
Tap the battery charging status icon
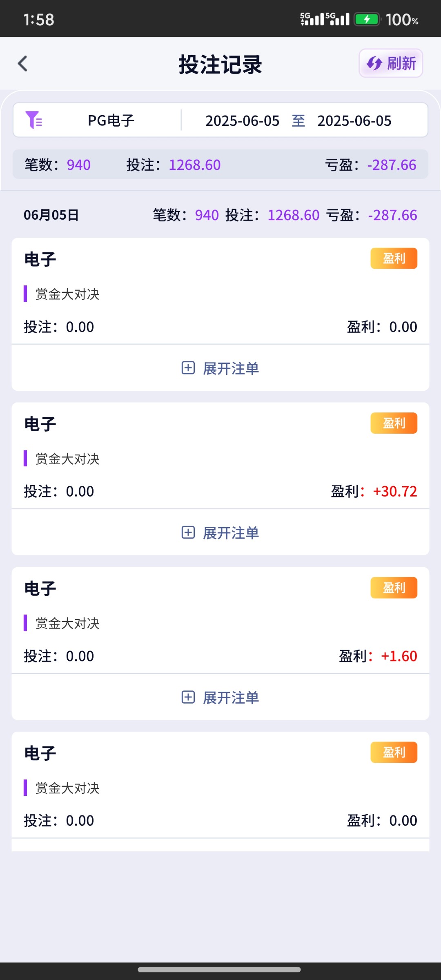[367, 19]
